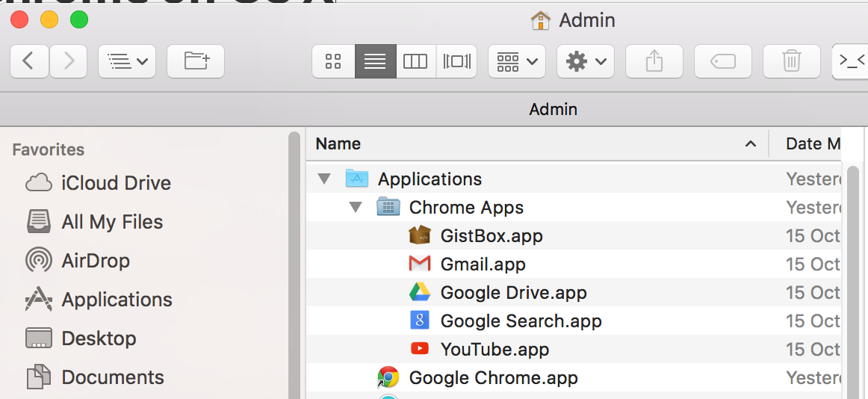
Task: Select the Chrome Apps folder row
Action: [x=573, y=208]
